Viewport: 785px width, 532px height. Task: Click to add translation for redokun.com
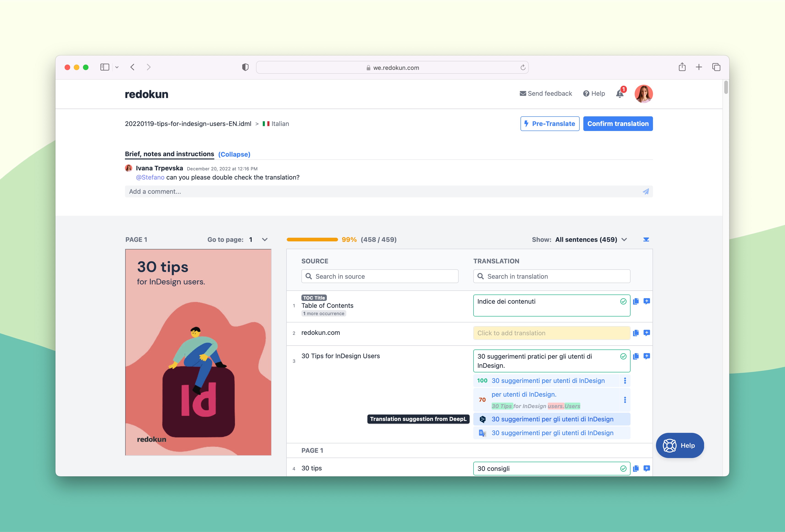coord(552,333)
